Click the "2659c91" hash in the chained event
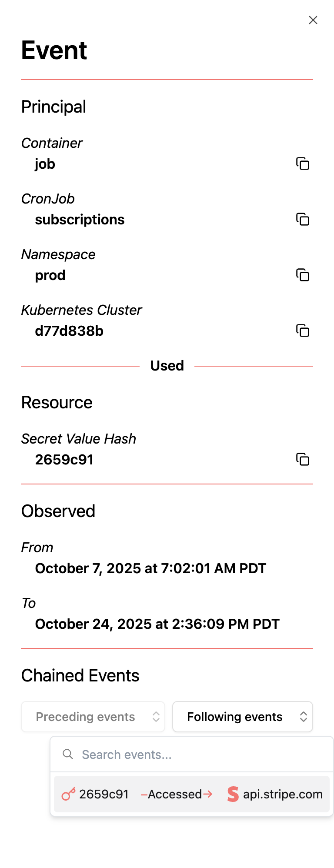This screenshot has height=868, width=334. [x=104, y=794]
